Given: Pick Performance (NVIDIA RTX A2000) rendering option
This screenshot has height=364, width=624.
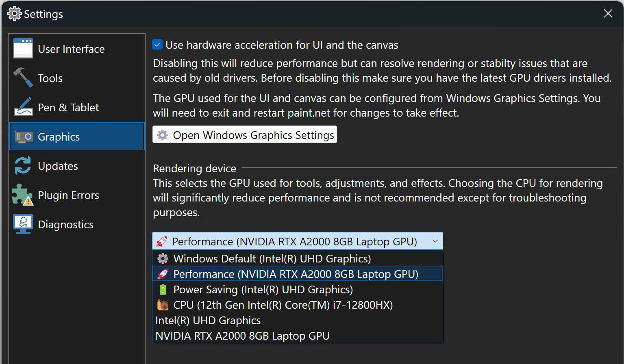Looking at the screenshot, I should click(296, 273).
